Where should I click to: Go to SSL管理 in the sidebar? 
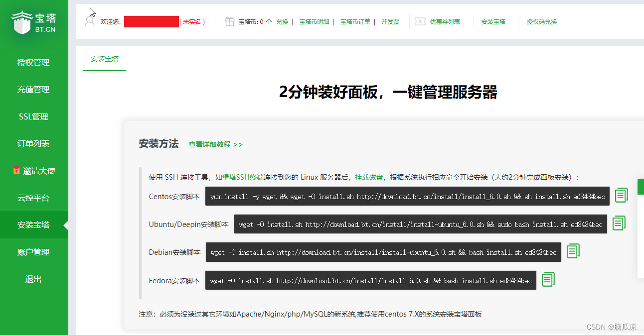(x=33, y=116)
